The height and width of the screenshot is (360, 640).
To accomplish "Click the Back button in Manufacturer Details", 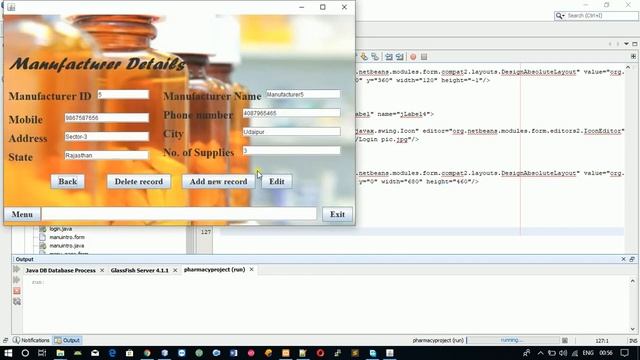I will click(68, 182).
